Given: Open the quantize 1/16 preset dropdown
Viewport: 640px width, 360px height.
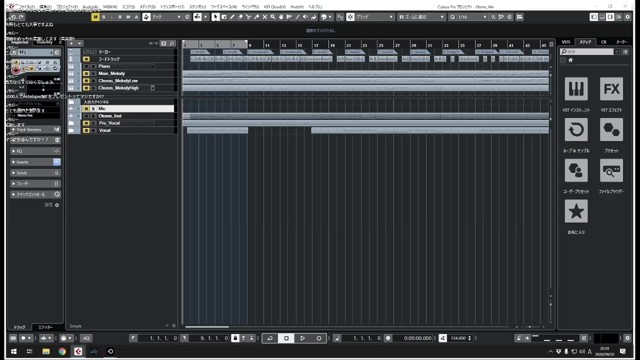Looking at the screenshot, I should click(x=469, y=17).
